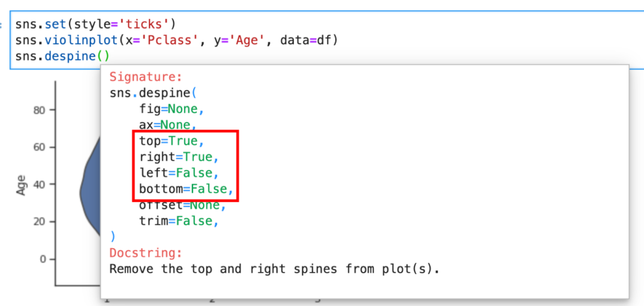Click the Docstring heading in the tooltip
Image resolution: width=644 pixels, height=306 pixels.
[145, 253]
